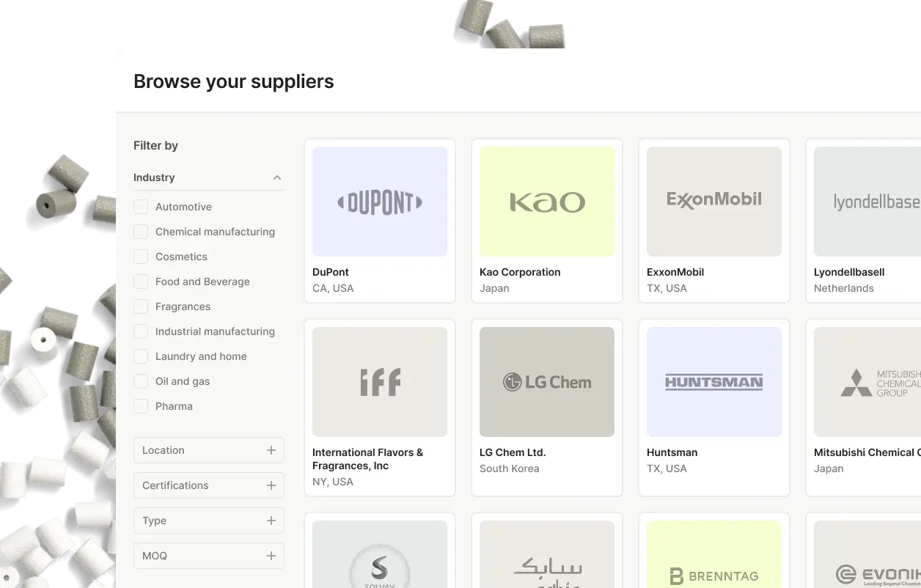Select the DuPont supplier logo

379,201
